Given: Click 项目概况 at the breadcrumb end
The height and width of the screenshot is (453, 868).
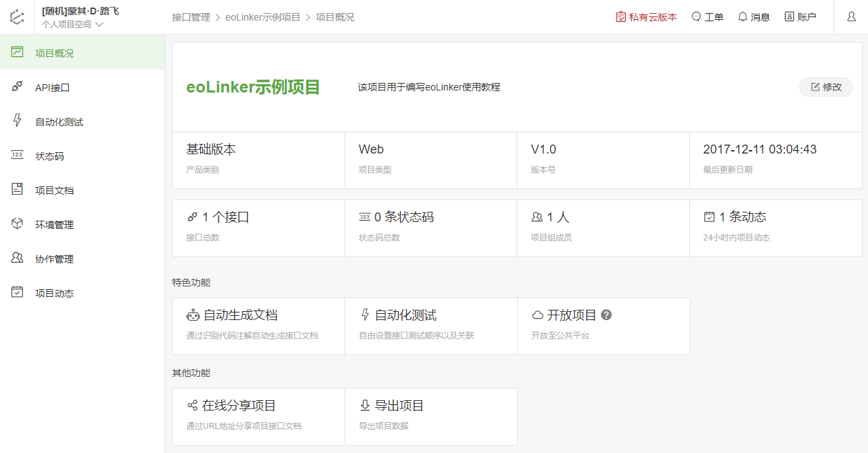Looking at the screenshot, I should [x=335, y=17].
